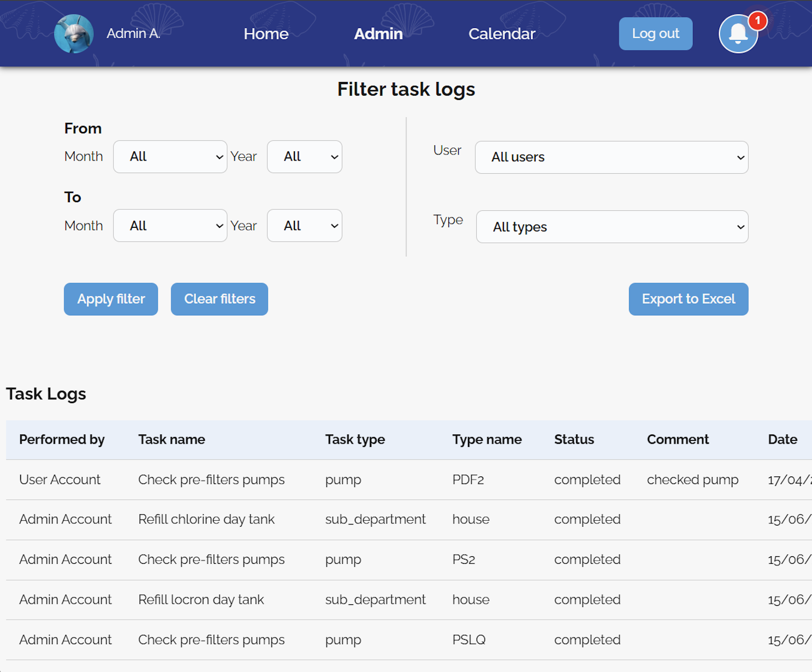
Task: Click the Apply filter button
Action: point(111,299)
